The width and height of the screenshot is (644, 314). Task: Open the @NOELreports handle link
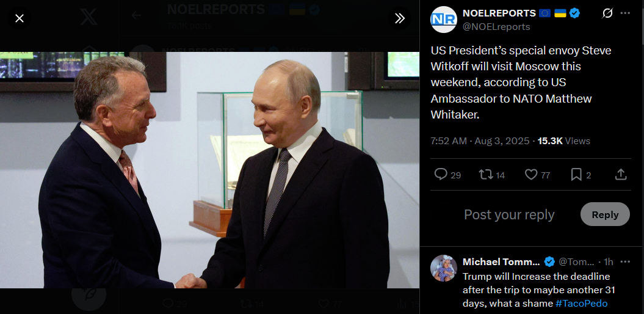point(496,27)
